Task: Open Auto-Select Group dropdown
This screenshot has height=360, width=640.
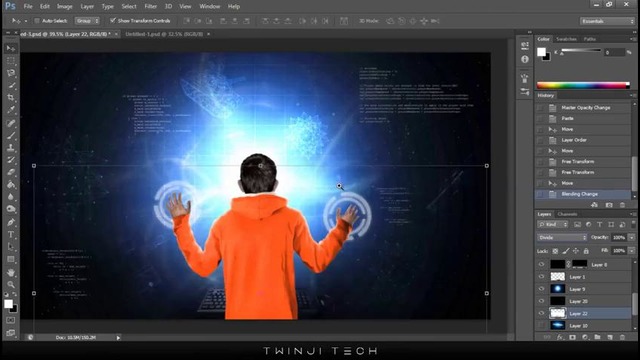Action: coord(87,21)
